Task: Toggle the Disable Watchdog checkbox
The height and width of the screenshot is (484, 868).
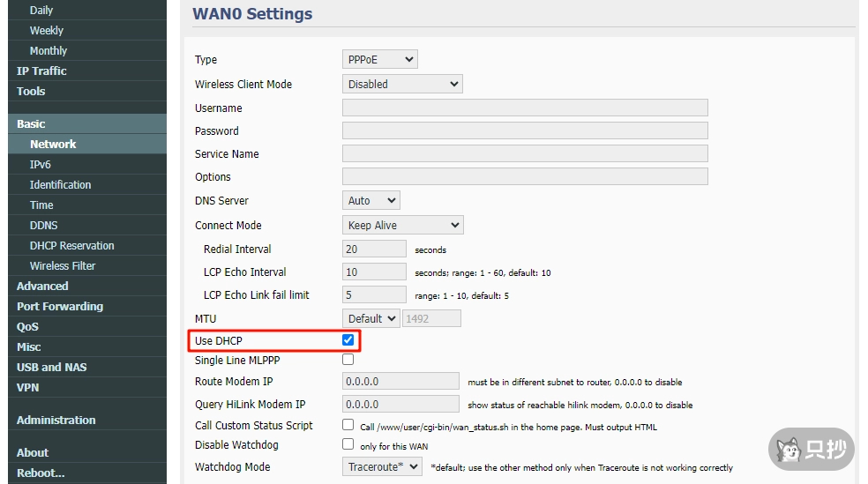Action: tap(348, 444)
